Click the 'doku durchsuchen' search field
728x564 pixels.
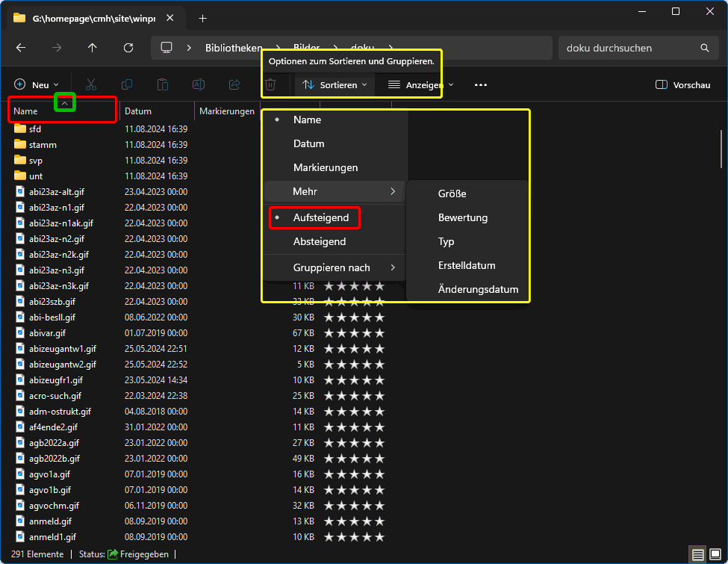[x=627, y=48]
